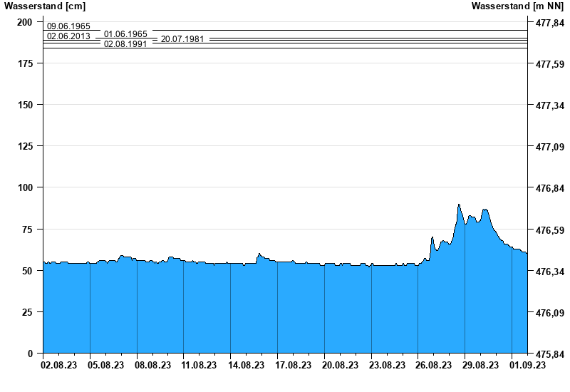The height and width of the screenshot is (392, 570).
Task: Click the 05.08.23 date label
Action: (105, 365)
